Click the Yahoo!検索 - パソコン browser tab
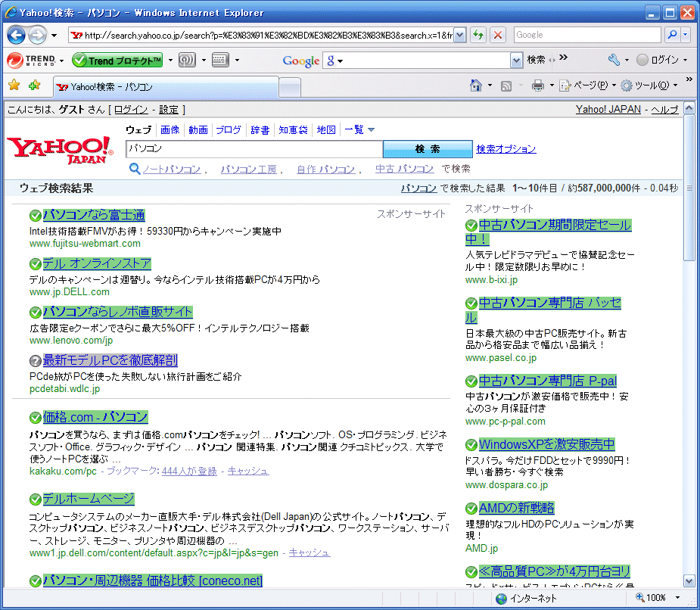 (x=166, y=86)
